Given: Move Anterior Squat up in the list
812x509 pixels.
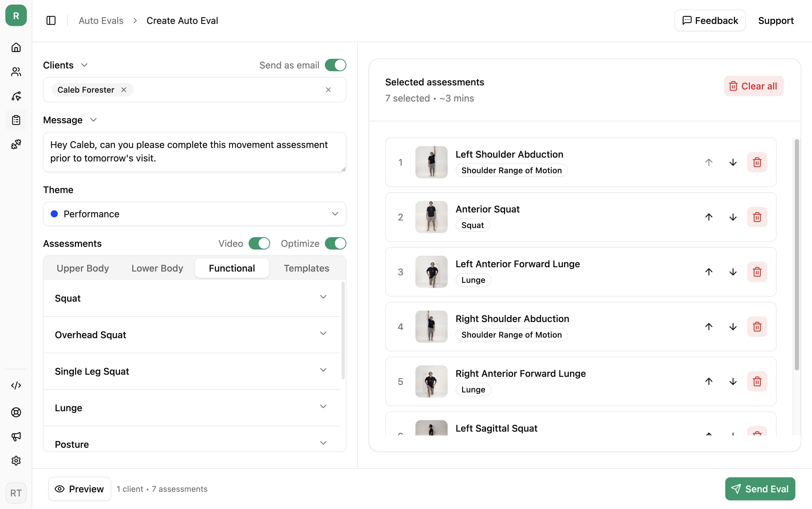Looking at the screenshot, I should [709, 217].
